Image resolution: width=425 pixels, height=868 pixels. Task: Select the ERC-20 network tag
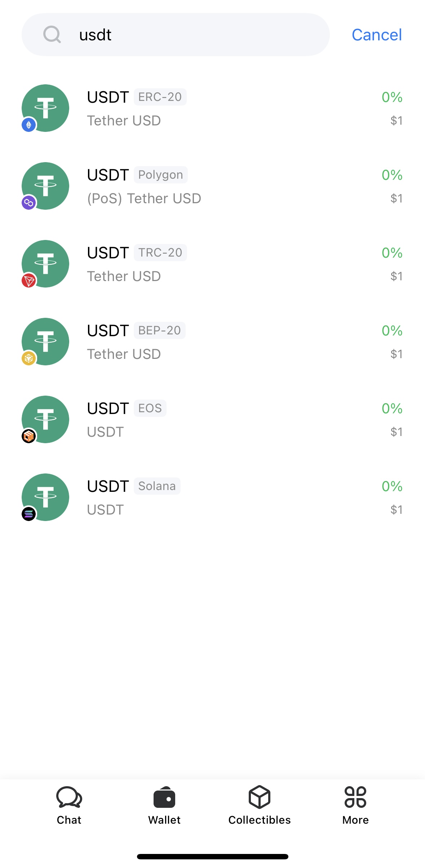point(160,97)
